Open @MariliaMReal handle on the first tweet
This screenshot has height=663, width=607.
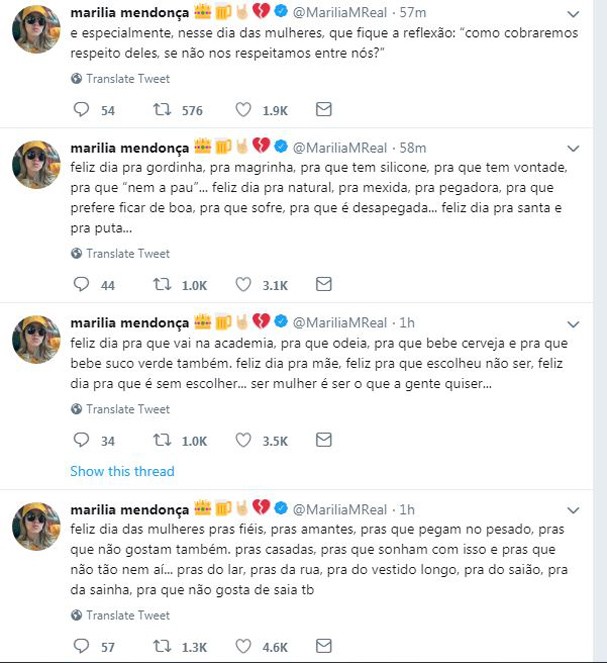tap(340, 13)
